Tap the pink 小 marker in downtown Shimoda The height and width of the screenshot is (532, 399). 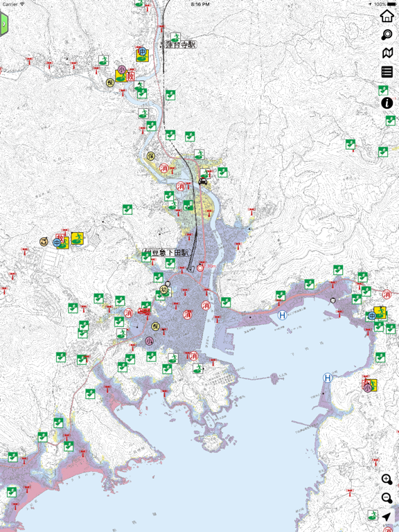pos(149,341)
